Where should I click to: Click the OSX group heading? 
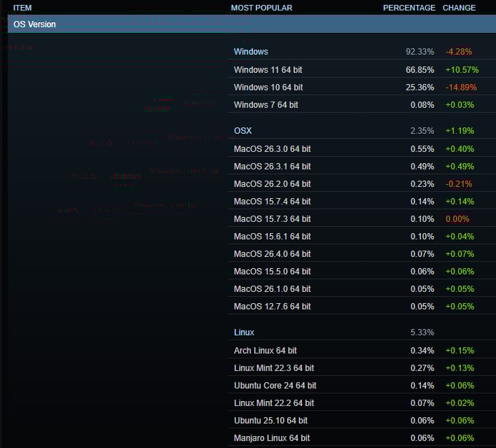[x=242, y=131]
